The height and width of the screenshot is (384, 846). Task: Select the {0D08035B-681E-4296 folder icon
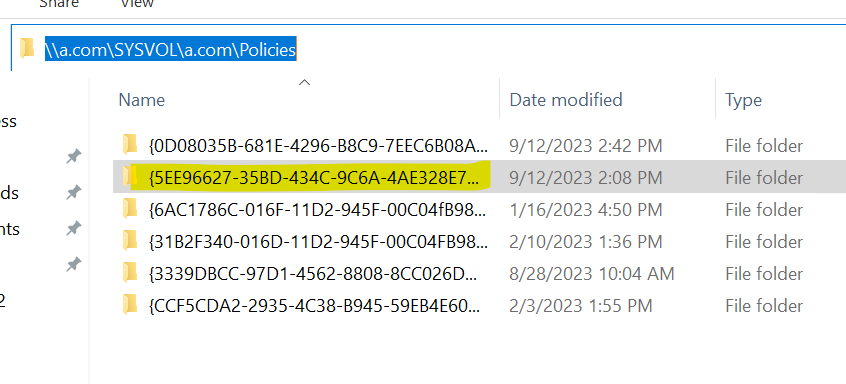[x=129, y=145]
